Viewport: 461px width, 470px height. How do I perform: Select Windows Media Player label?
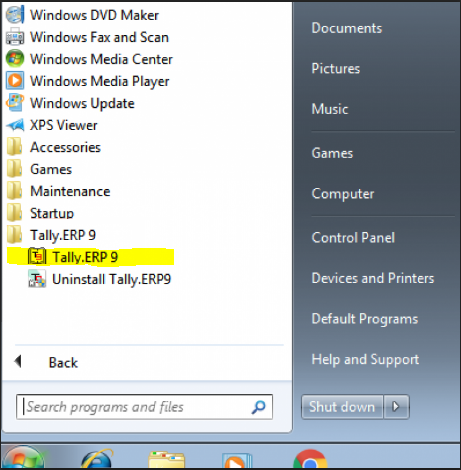pos(100,82)
